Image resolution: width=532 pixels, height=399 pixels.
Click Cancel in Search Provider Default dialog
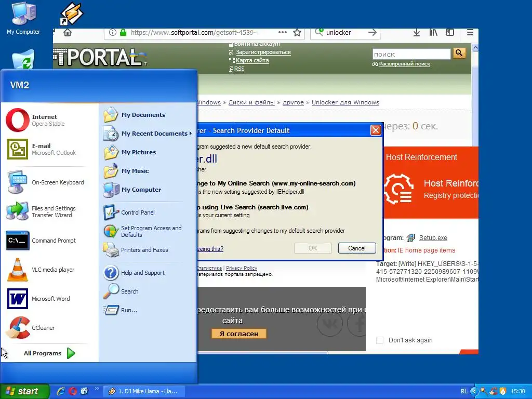click(357, 248)
